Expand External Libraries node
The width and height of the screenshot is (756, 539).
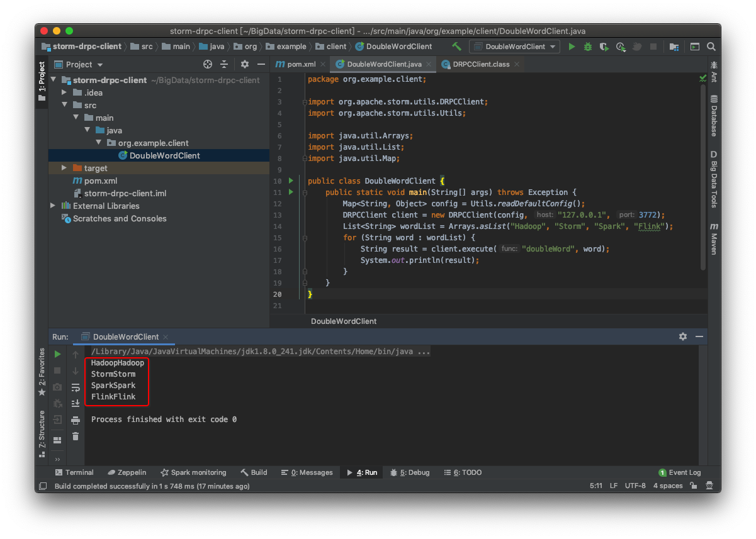(x=53, y=206)
